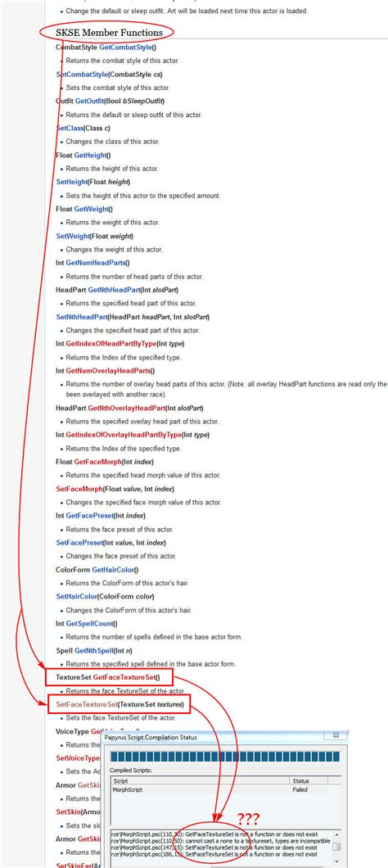Click the compilation progress bar
Image resolution: width=388 pixels, height=868 pixels.
pos(225,757)
